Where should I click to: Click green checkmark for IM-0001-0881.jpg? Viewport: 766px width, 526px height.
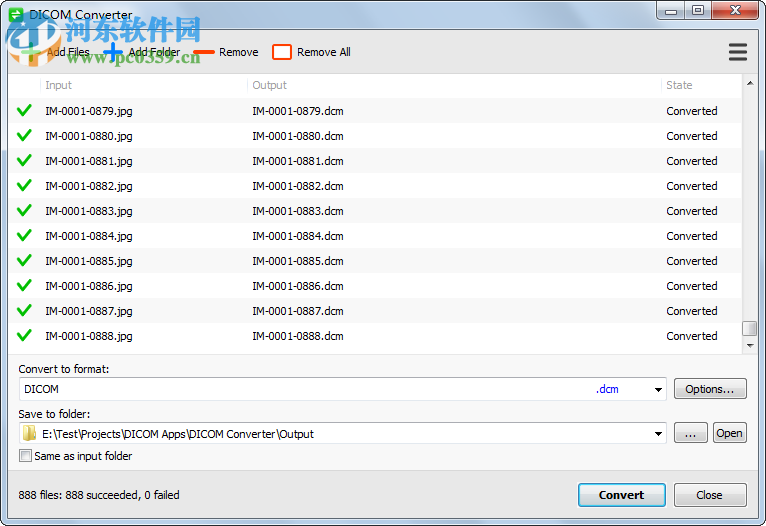click(24, 160)
